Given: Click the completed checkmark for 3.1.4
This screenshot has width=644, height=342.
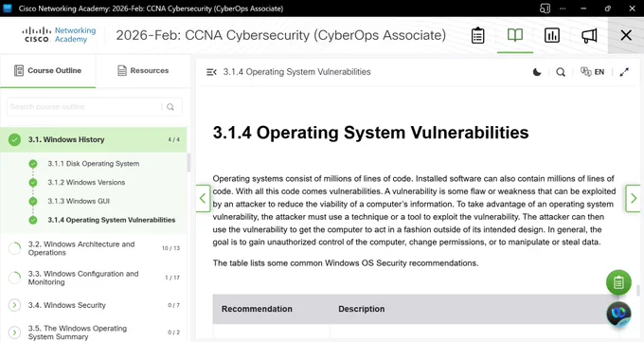Looking at the screenshot, I should (33, 220).
